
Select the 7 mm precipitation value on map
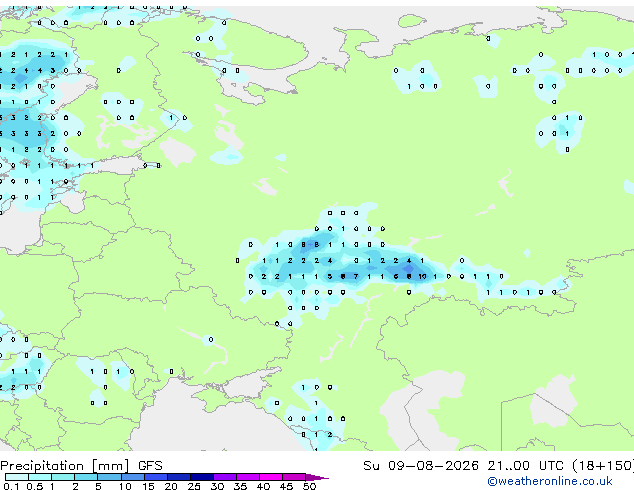pos(356,277)
